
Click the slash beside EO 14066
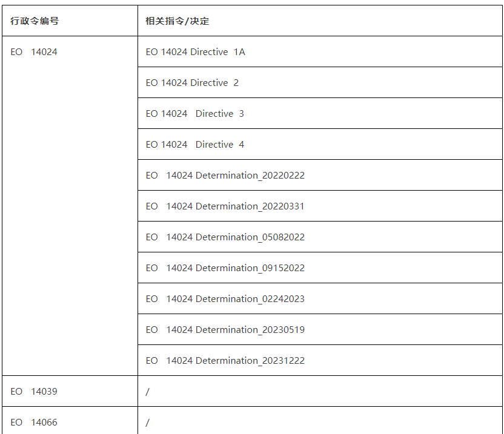coord(148,422)
